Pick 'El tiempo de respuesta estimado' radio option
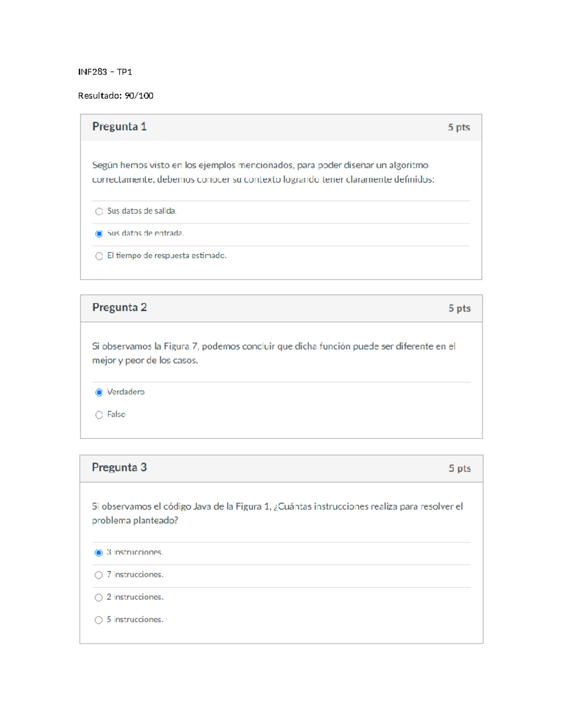Image resolution: width=563 pixels, height=728 pixels. (x=99, y=256)
